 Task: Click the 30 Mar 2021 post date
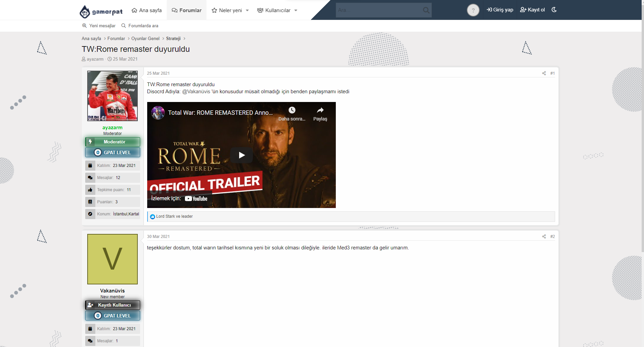point(158,236)
